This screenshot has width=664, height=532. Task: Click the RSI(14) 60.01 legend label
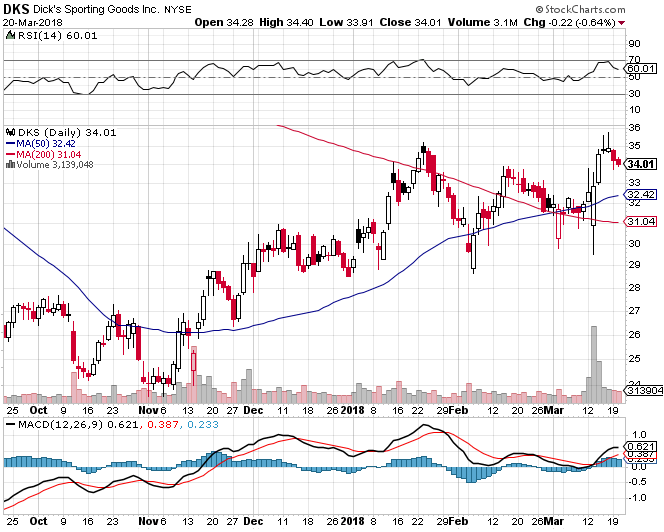pyautogui.click(x=57, y=36)
